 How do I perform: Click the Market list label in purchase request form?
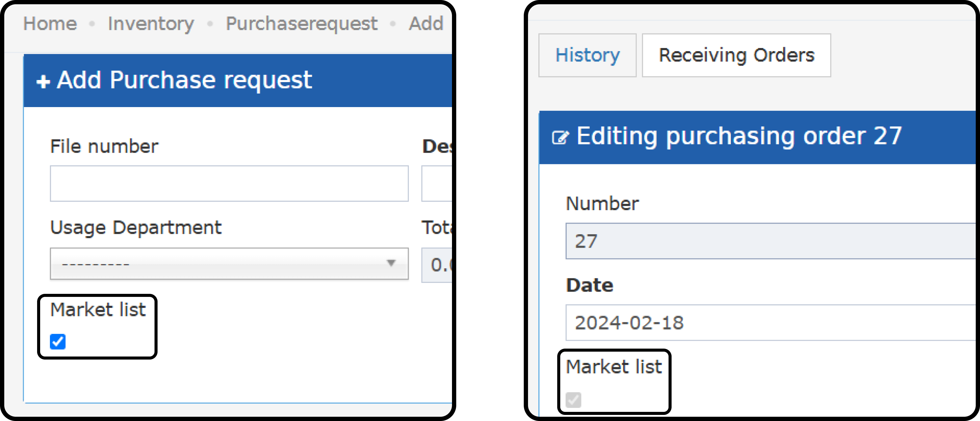point(98,309)
